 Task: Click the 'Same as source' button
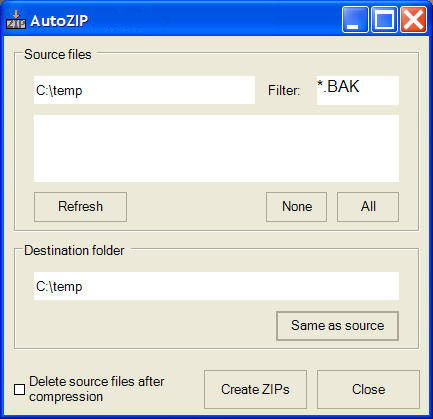click(x=338, y=326)
